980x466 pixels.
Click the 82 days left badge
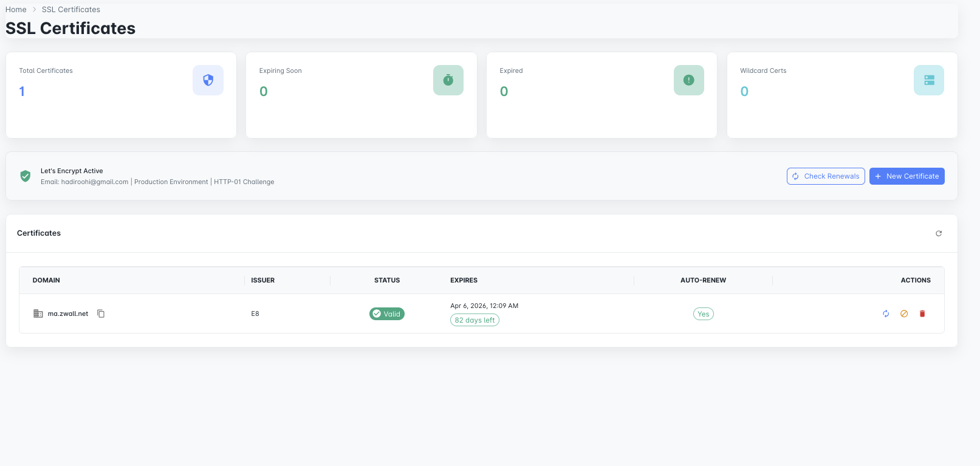pos(475,320)
